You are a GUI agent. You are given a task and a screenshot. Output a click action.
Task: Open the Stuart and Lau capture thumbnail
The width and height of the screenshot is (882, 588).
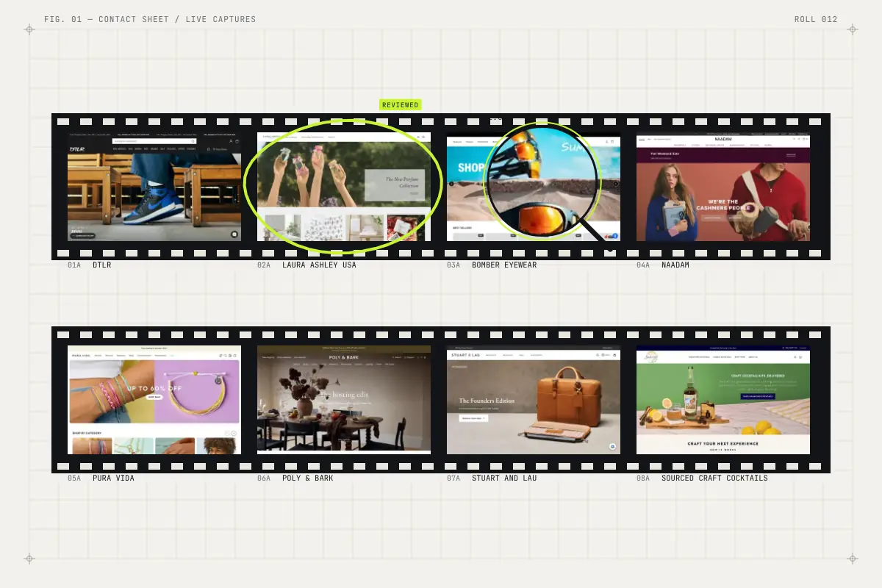(534, 400)
